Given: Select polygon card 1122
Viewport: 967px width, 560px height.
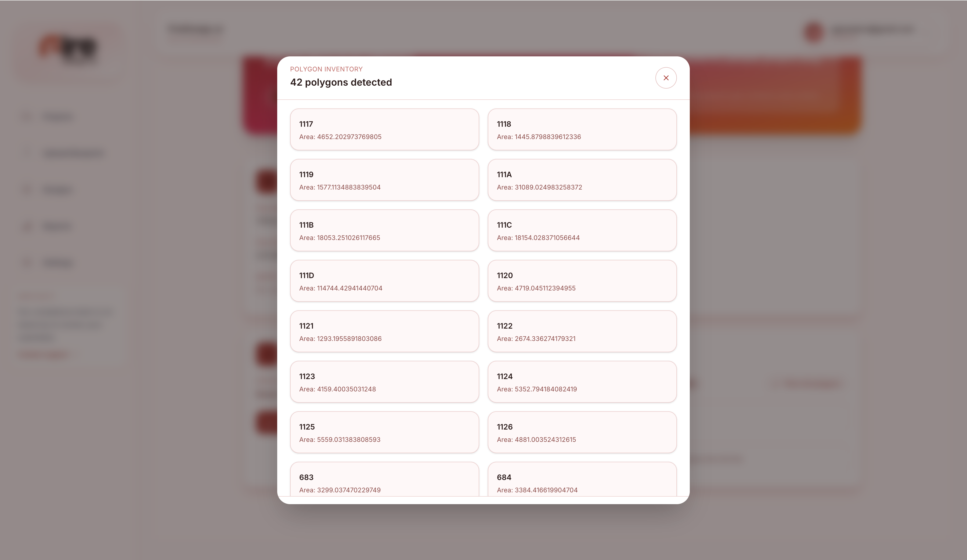Looking at the screenshot, I should click(x=582, y=331).
